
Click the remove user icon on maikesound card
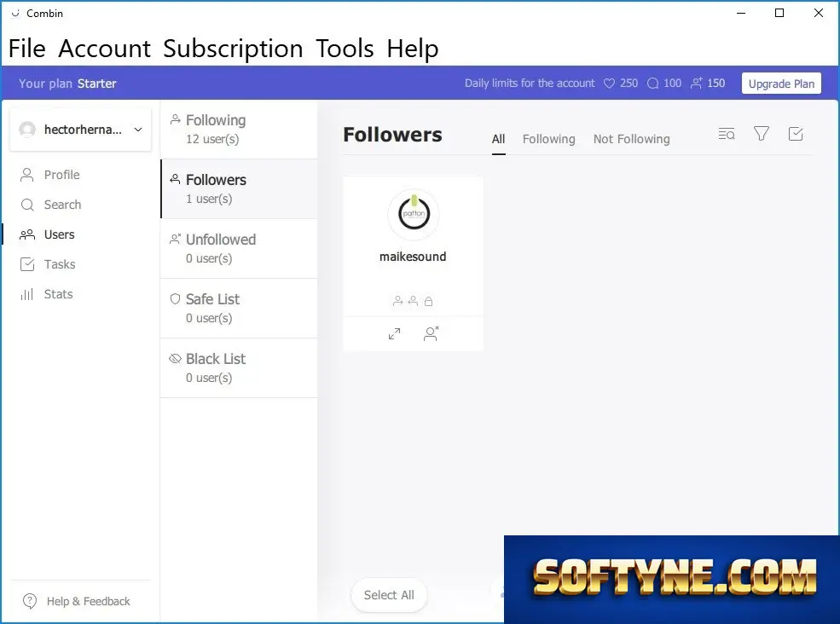point(432,333)
